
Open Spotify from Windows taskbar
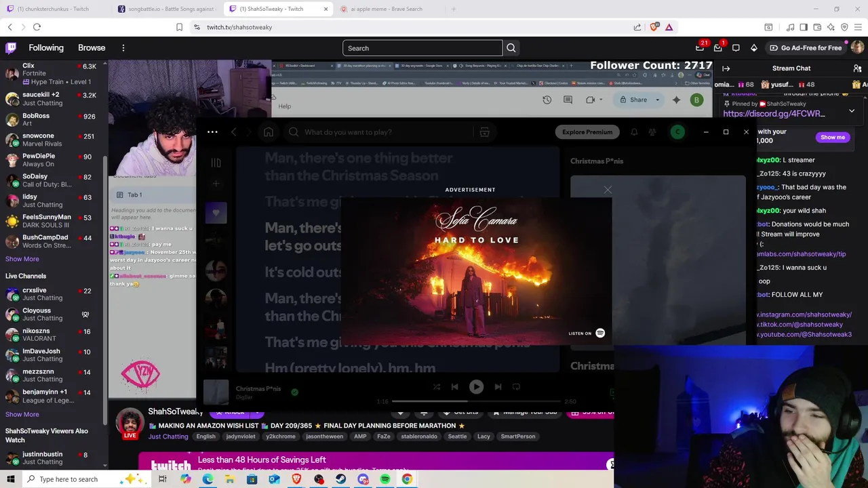pyautogui.click(x=384, y=479)
